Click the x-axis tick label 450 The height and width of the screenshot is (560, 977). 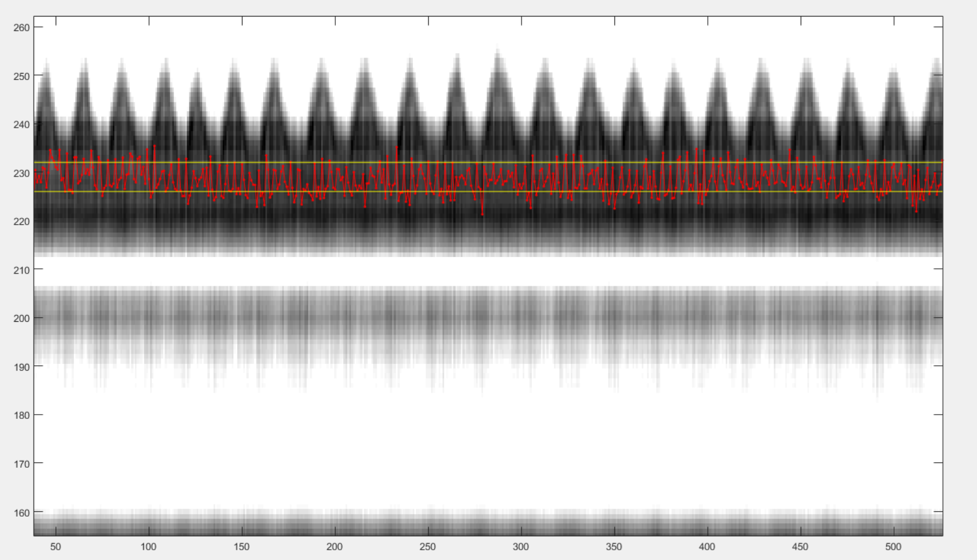[x=800, y=547]
